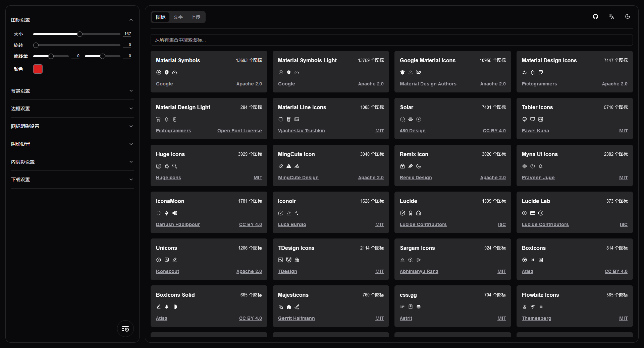Click the 大小 size slider

pos(76,34)
